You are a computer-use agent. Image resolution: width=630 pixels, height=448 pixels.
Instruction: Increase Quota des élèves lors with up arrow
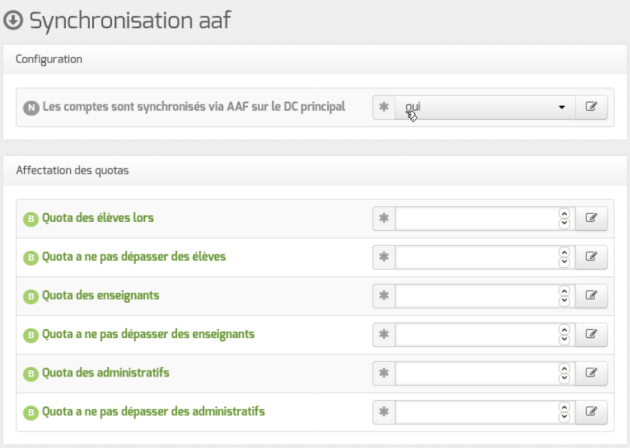click(564, 214)
